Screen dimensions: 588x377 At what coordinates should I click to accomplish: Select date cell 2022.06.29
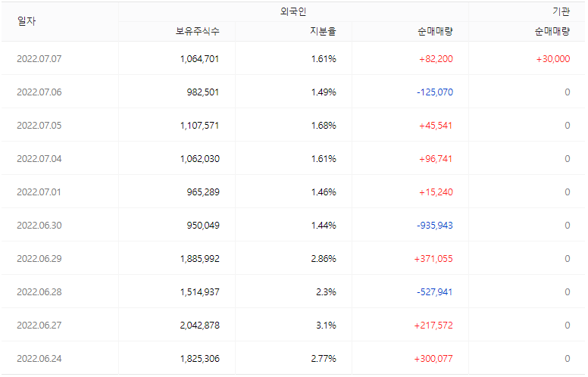39,259
